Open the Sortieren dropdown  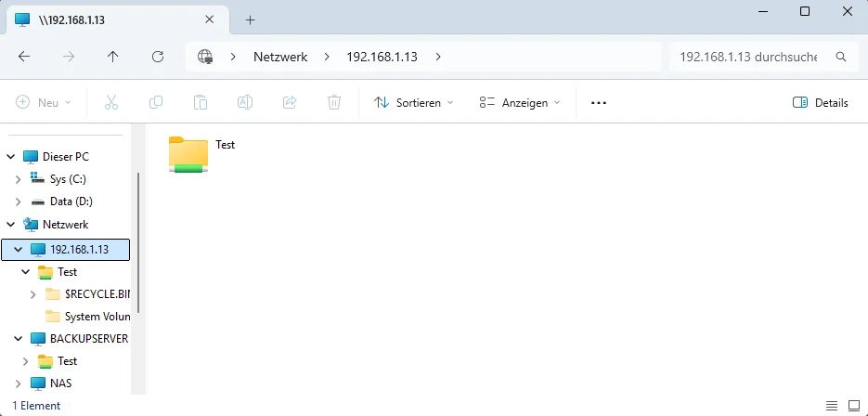tap(413, 102)
